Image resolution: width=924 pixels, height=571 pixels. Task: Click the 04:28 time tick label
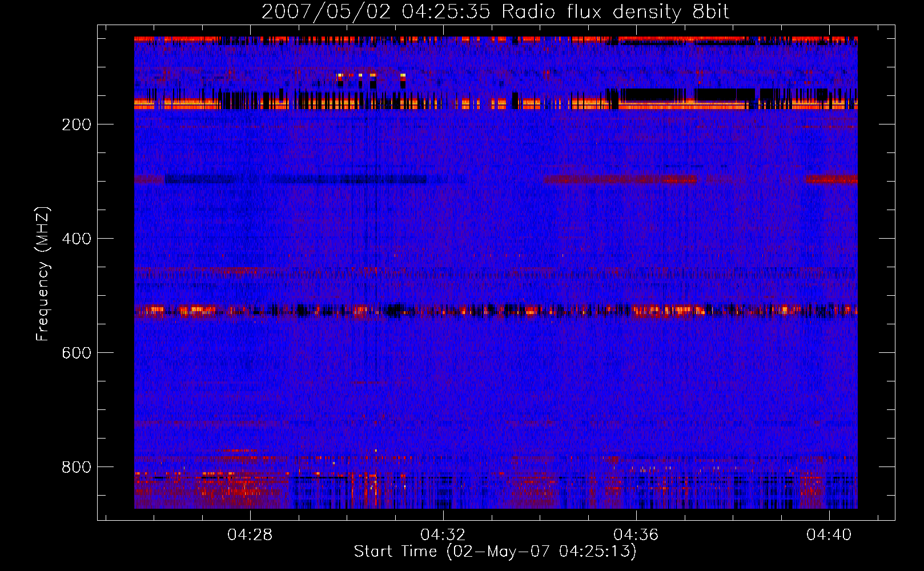(x=250, y=535)
